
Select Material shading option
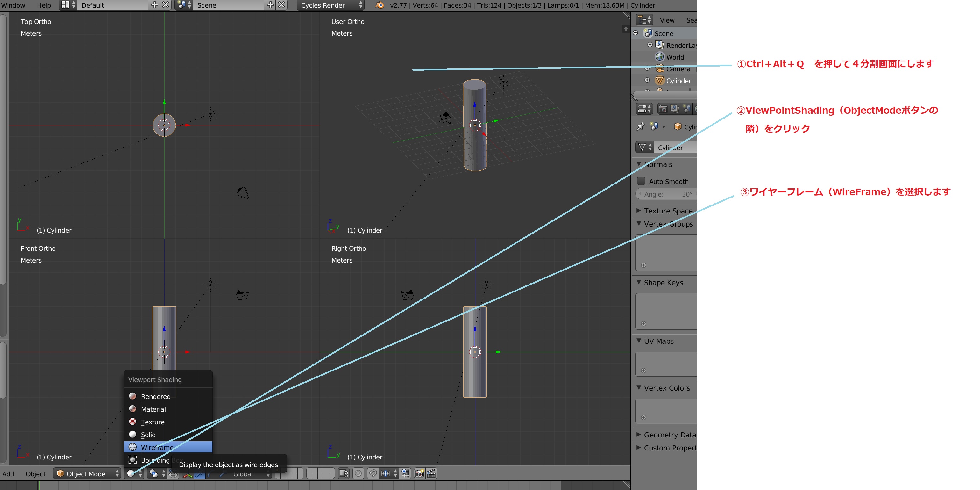click(168, 409)
